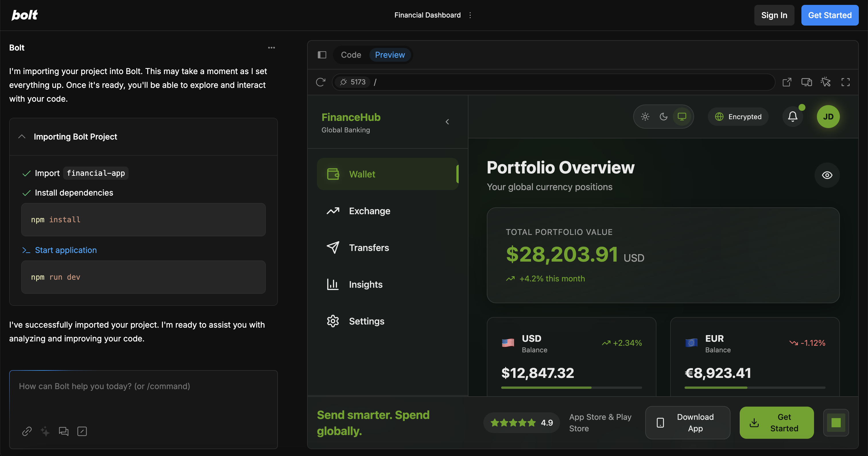Collapse the Importing Bolt Project section
Image resolution: width=868 pixels, height=456 pixels.
[22, 136]
